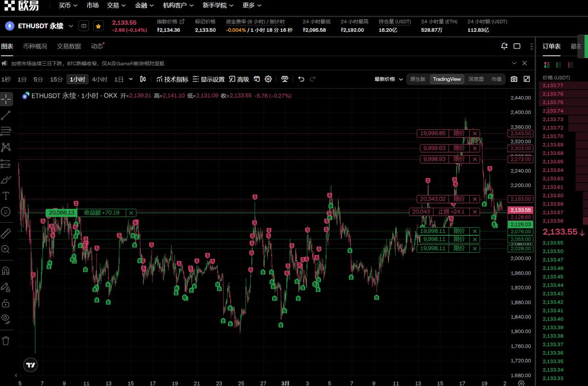Switch to the 交易数据 tab
The width and height of the screenshot is (588, 386).
pos(69,46)
